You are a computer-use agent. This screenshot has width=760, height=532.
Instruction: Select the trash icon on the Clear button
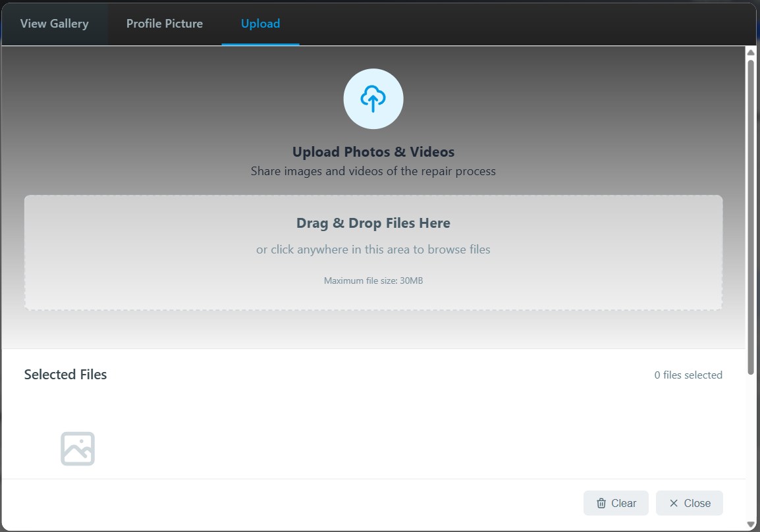[x=601, y=502]
